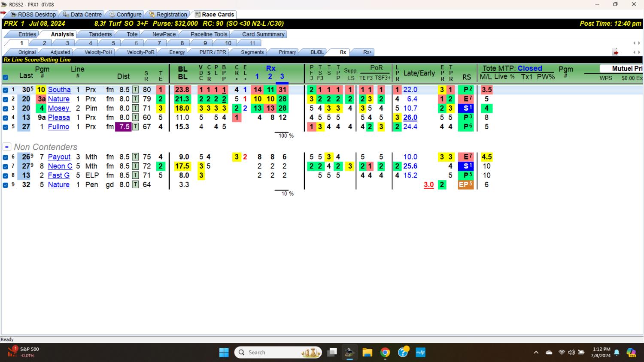Show hidden system tray icons chevron
644x362 pixels.
tap(536, 353)
